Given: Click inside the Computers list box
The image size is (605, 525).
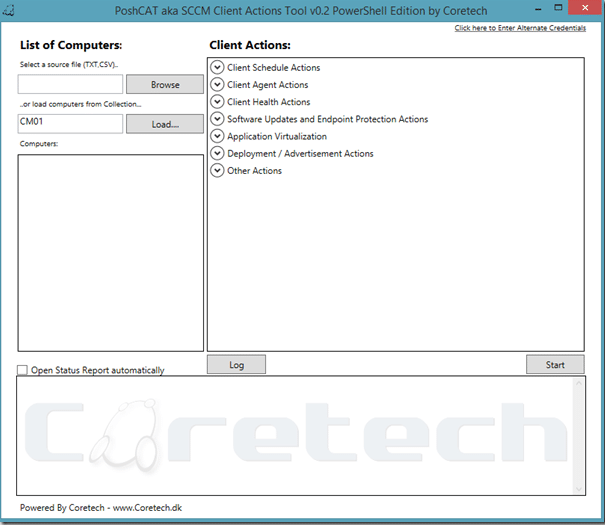Looking at the screenshot, I should (x=110, y=252).
